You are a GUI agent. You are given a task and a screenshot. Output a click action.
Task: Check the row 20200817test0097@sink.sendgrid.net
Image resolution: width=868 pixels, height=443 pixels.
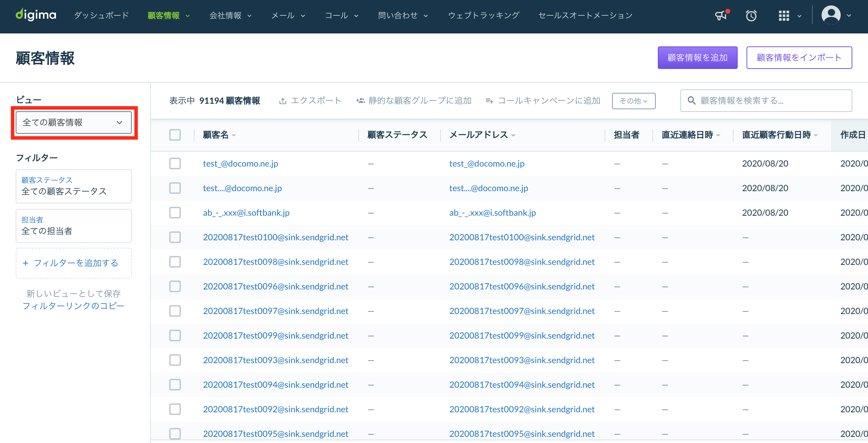pyautogui.click(x=175, y=311)
